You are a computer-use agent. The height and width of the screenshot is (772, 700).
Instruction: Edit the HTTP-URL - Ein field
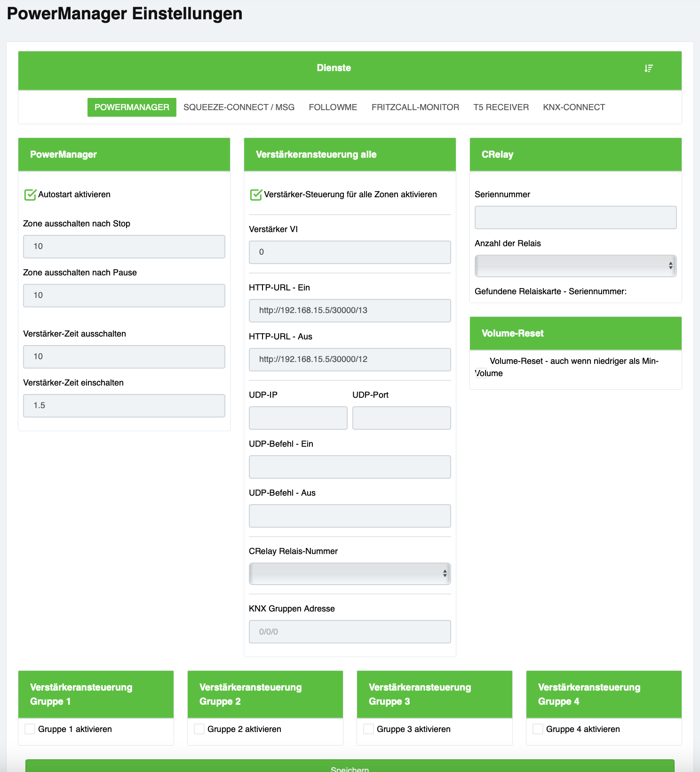click(x=350, y=311)
